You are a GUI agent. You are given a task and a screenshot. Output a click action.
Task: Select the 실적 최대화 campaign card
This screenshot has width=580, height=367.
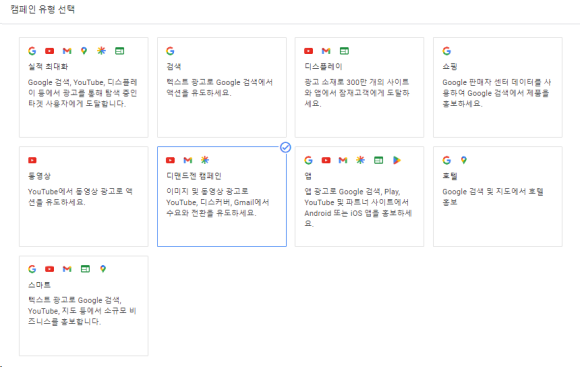(x=84, y=87)
